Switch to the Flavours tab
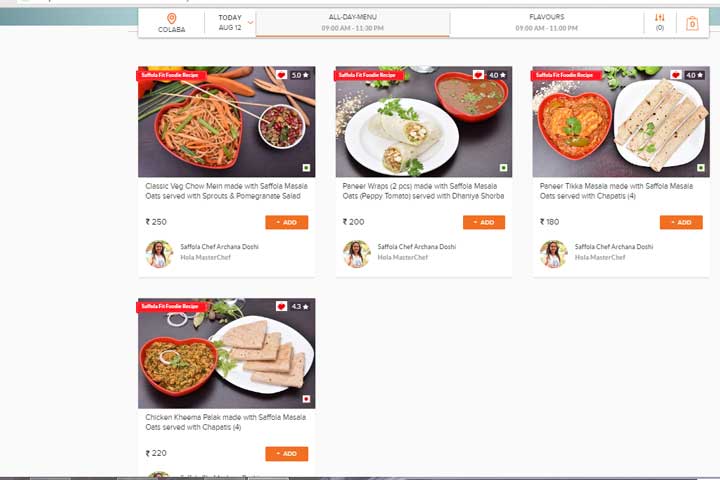This screenshot has width=720, height=480. pyautogui.click(x=546, y=23)
